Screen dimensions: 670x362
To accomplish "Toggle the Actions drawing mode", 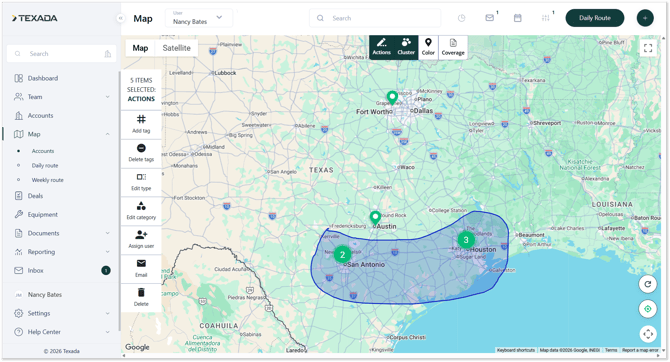I will coord(382,47).
